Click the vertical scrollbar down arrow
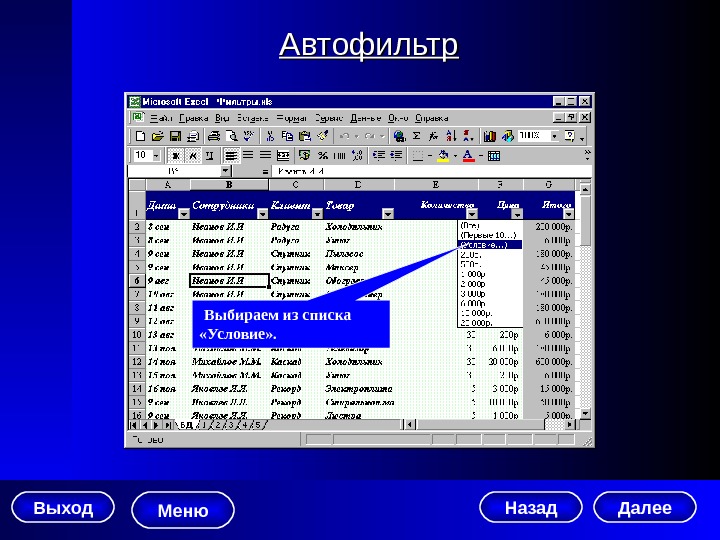 click(x=585, y=414)
